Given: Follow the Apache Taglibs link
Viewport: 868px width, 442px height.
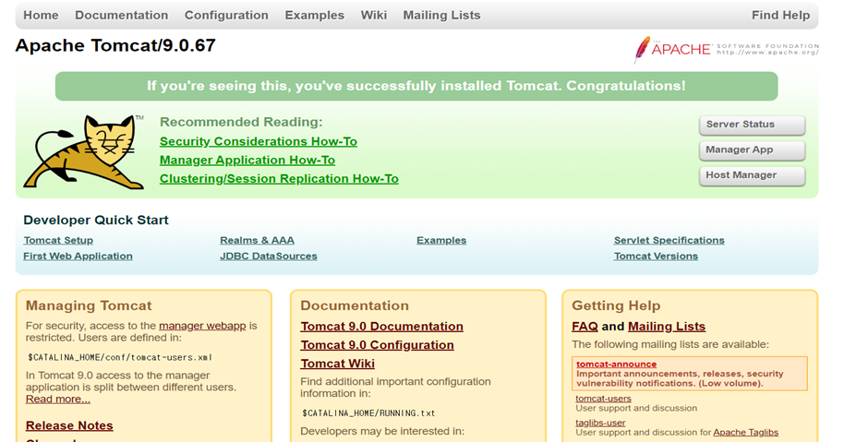Looking at the screenshot, I should pos(746,433).
